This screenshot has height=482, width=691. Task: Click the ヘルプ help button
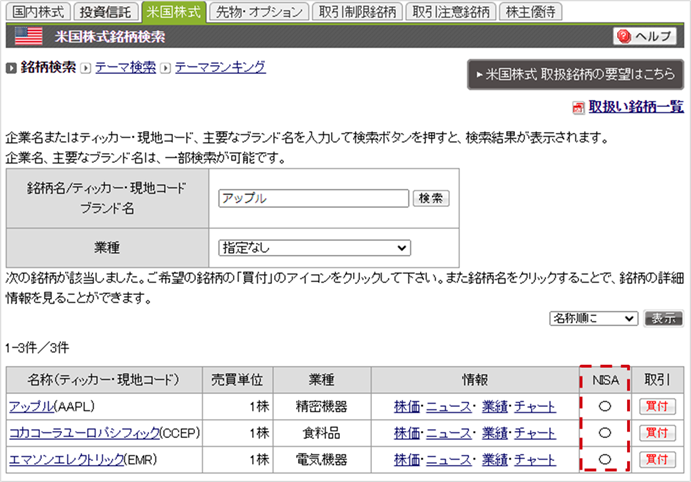point(645,36)
